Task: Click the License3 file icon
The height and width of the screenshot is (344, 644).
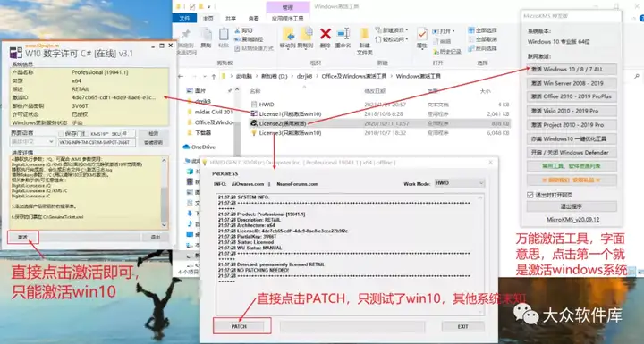Action: [x=254, y=133]
